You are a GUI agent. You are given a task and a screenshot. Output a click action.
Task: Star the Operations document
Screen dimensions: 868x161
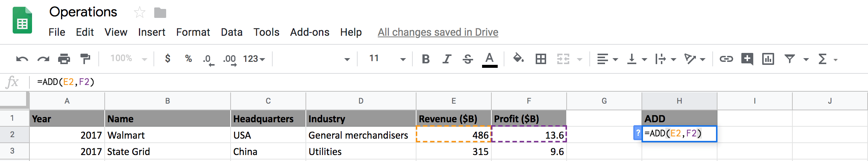pyautogui.click(x=140, y=13)
